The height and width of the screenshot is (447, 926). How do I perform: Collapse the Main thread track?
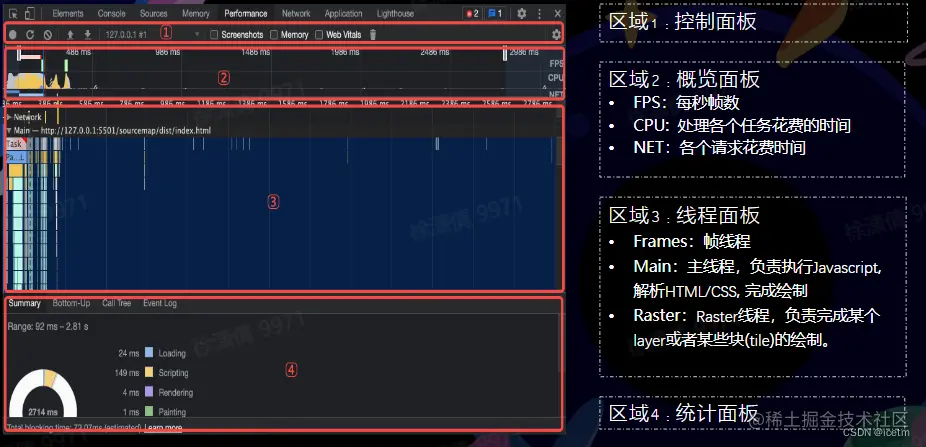[x=9, y=130]
